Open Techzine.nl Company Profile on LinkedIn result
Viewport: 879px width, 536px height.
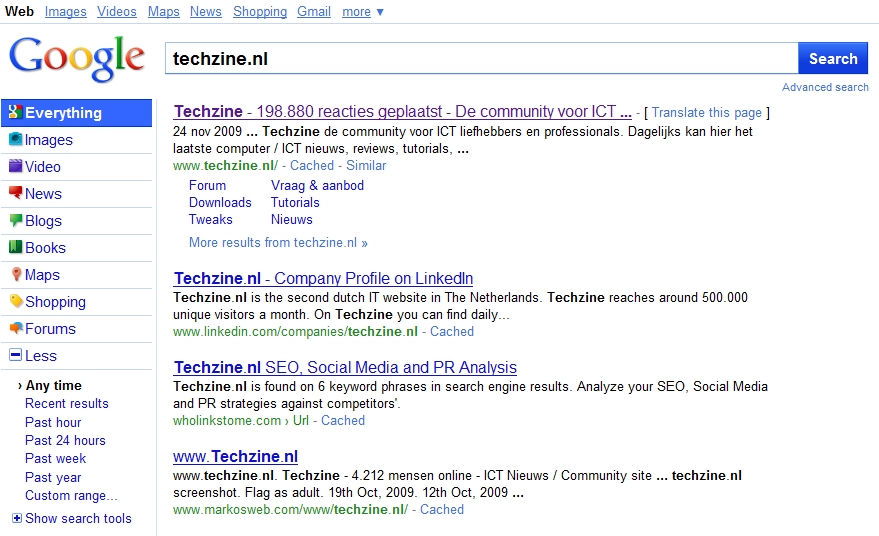[x=323, y=278]
